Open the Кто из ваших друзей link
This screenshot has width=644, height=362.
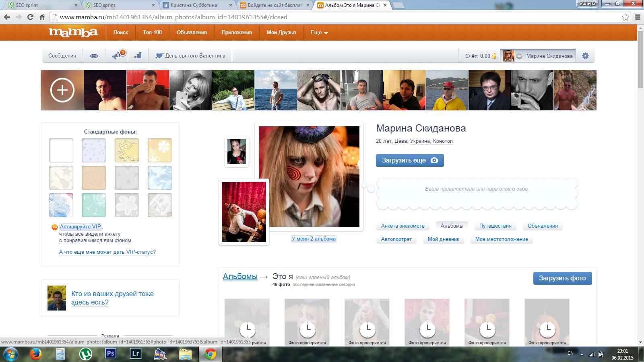(x=113, y=298)
